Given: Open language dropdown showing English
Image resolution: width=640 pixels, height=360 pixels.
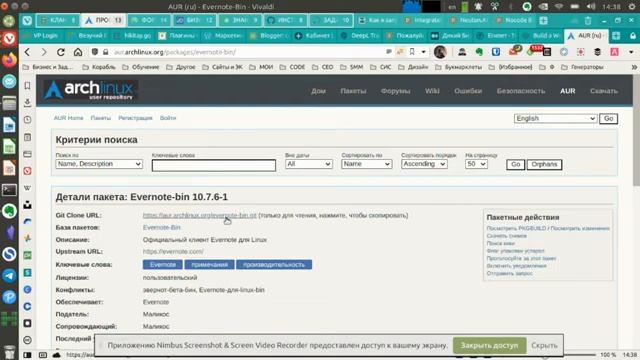Looking at the screenshot, I should tap(556, 118).
